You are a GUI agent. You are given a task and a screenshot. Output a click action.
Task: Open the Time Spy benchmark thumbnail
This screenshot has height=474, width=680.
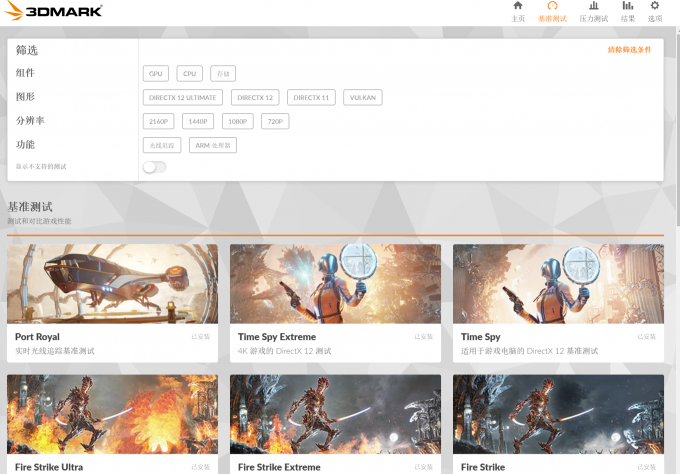(558, 284)
